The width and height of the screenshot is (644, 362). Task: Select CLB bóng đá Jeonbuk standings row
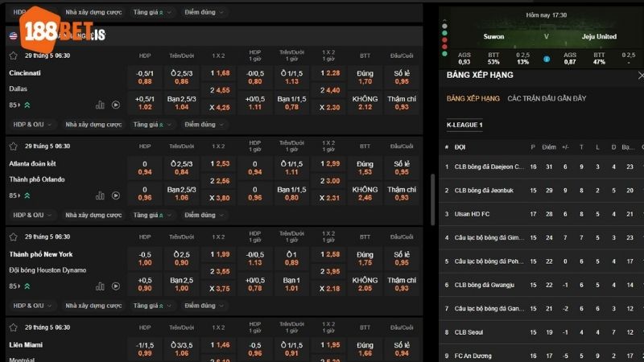pyautogui.click(x=541, y=191)
